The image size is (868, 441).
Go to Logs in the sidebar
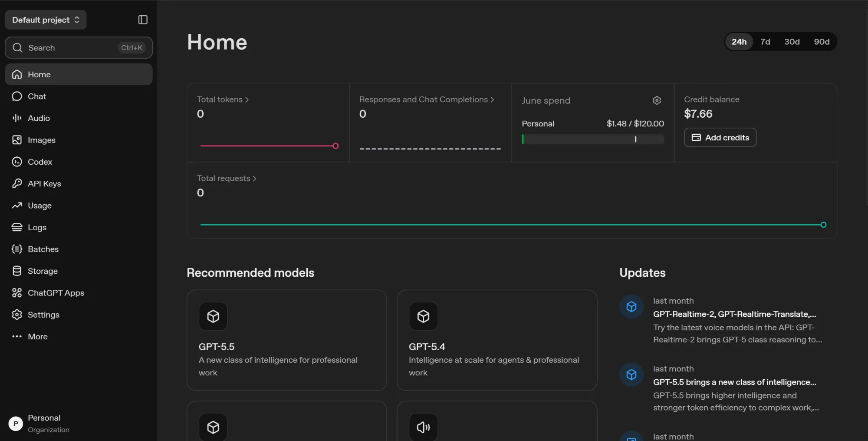pyautogui.click(x=79, y=227)
